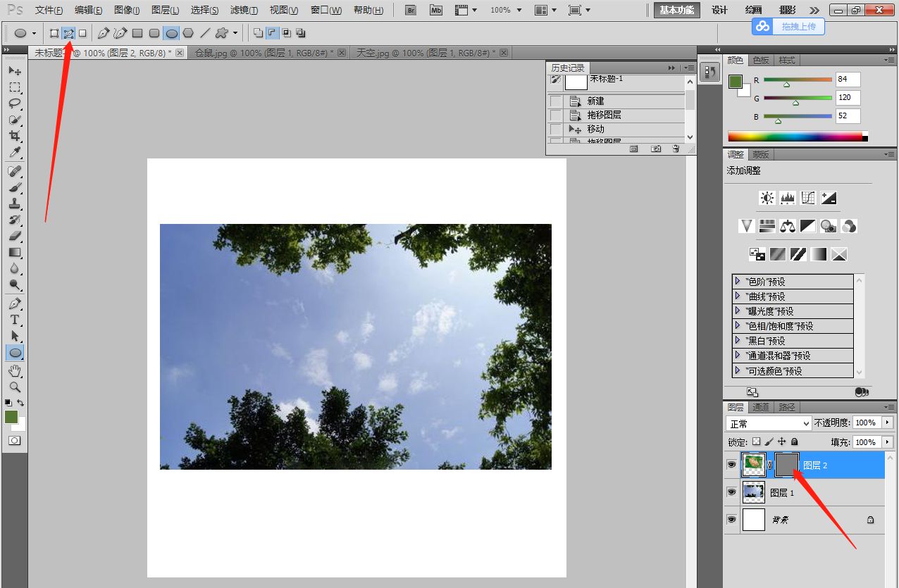This screenshot has height=588, width=899.
Task: Switch to the 通道 tab
Action: click(x=760, y=407)
